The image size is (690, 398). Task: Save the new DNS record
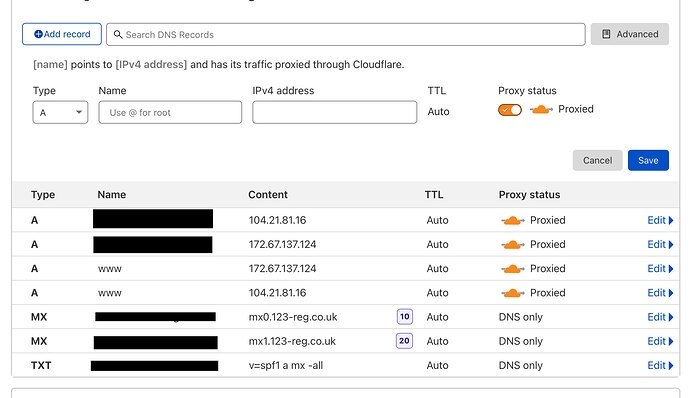coord(648,160)
